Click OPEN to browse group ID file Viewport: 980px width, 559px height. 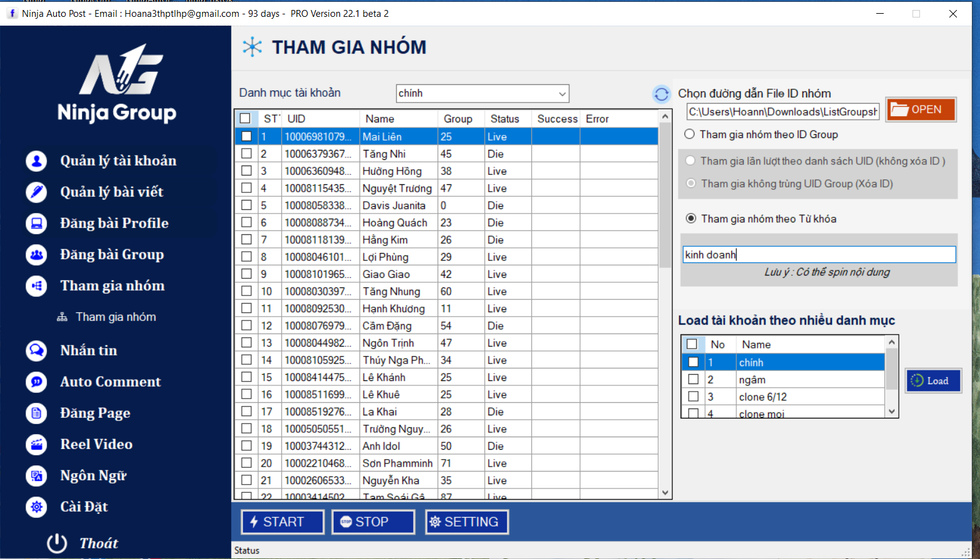(x=921, y=109)
